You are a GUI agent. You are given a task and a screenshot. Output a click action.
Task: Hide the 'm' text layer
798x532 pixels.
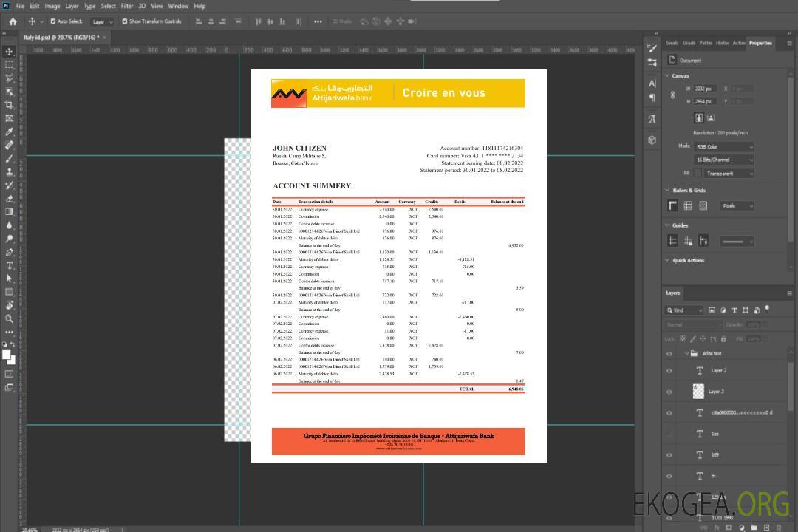tap(669, 477)
